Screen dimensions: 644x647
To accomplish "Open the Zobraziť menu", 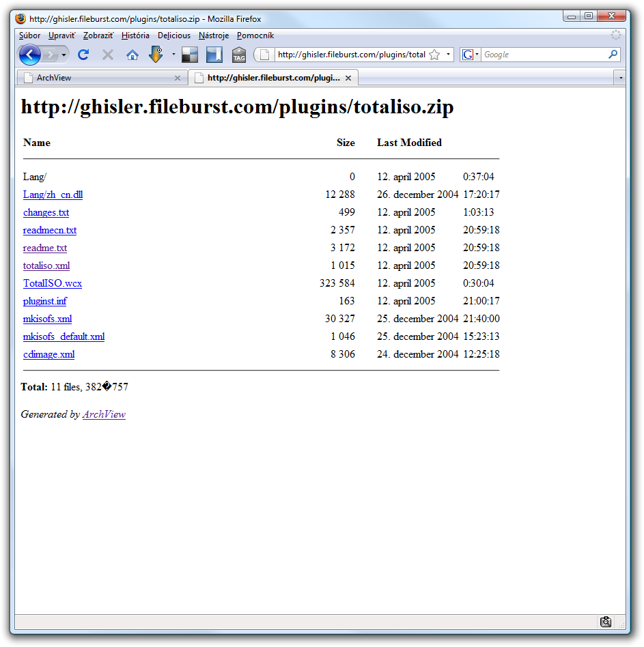I will click(x=98, y=35).
